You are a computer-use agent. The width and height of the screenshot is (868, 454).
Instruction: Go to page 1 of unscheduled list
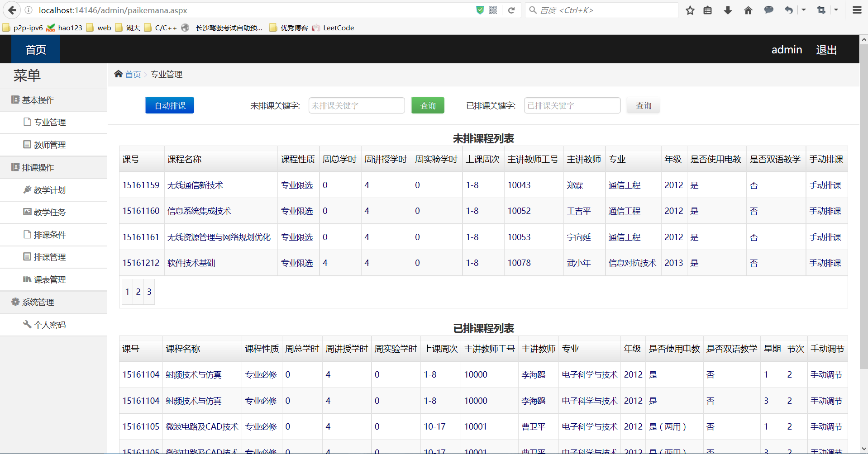point(127,292)
